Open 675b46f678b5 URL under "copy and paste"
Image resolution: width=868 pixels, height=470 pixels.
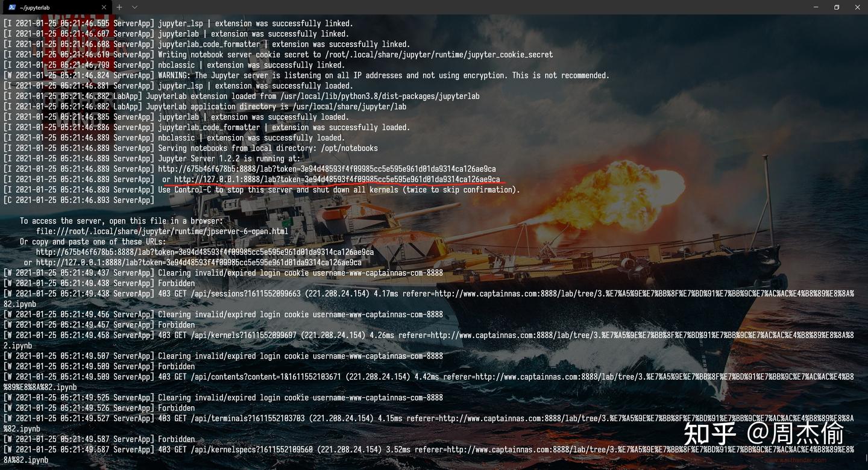(205, 252)
